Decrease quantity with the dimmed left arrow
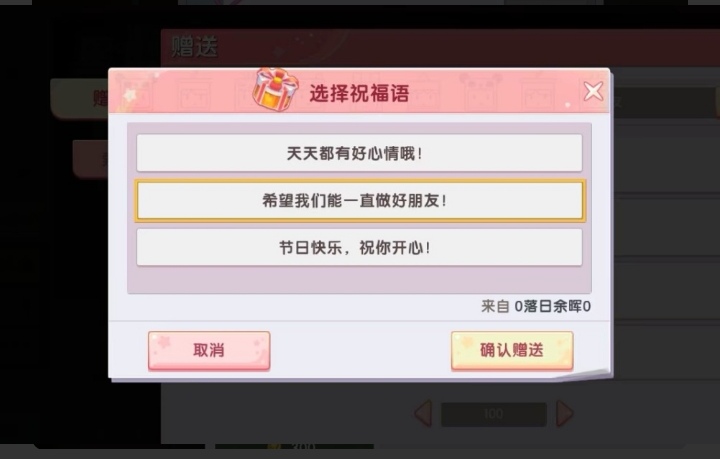Viewport: 720px width, 459px height. (423, 413)
